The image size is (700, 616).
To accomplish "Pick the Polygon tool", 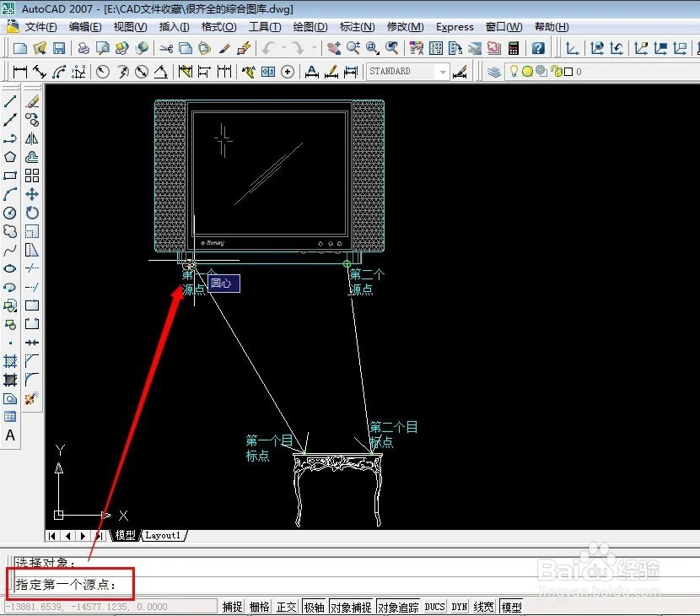I will (10, 157).
